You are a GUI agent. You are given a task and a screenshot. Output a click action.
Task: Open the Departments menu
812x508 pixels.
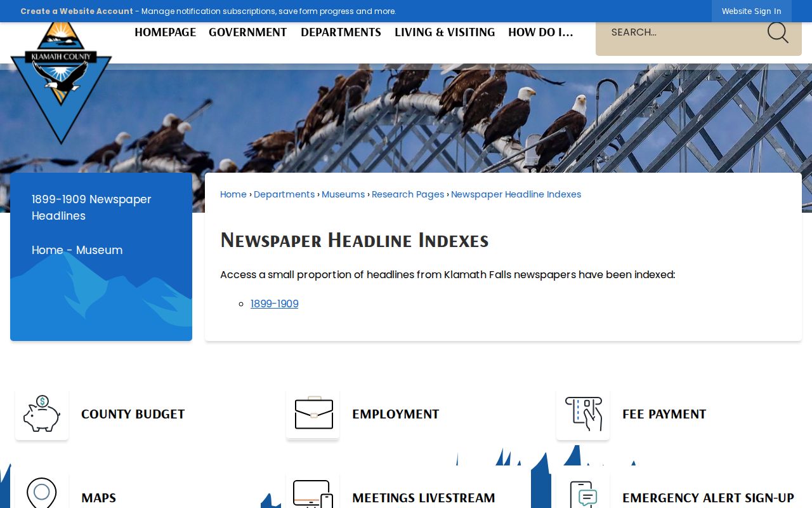[x=341, y=32]
